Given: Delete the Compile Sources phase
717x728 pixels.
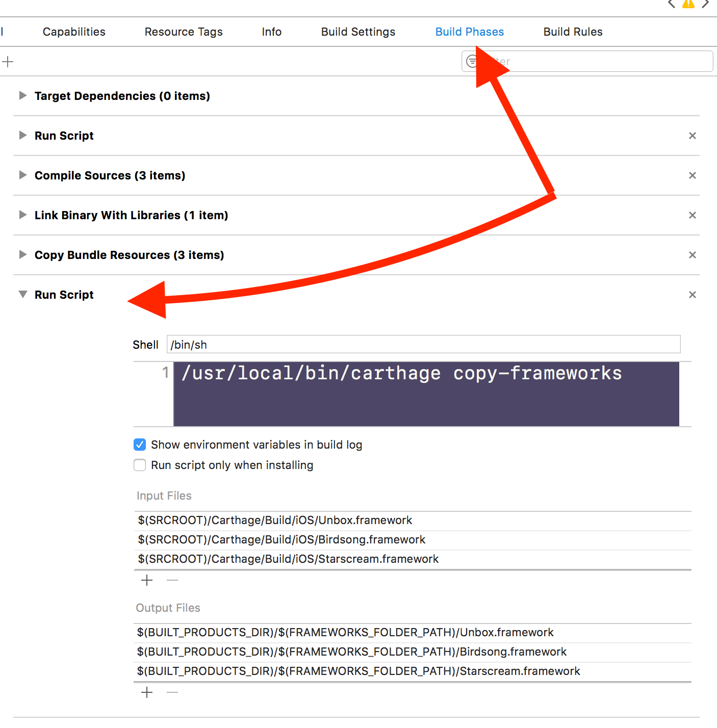Looking at the screenshot, I should coord(692,175).
